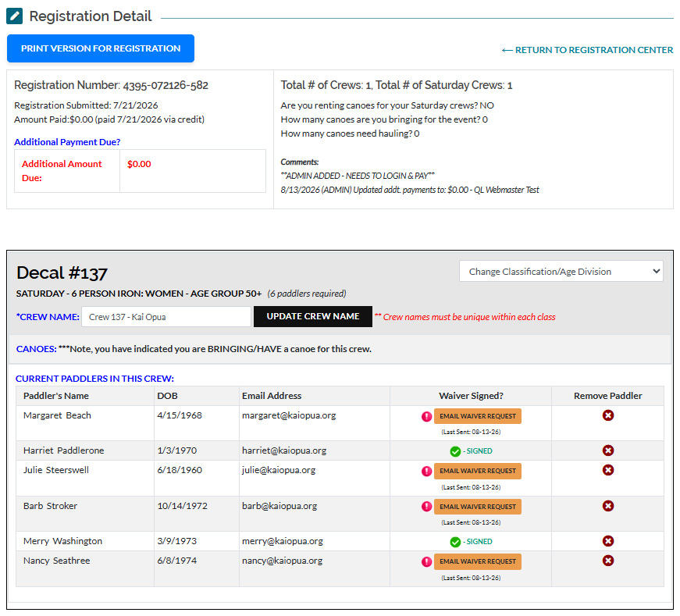Click the Current Paddlers In This Crew heading
680x616 pixels.
(94, 379)
